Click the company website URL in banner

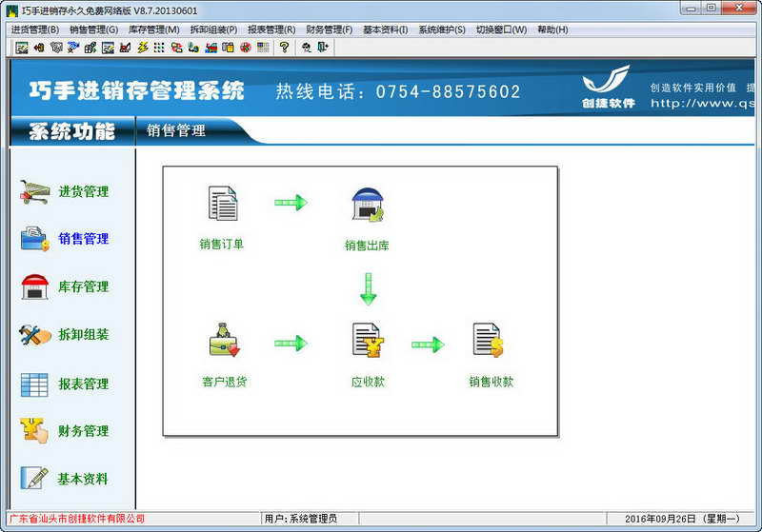click(x=702, y=103)
